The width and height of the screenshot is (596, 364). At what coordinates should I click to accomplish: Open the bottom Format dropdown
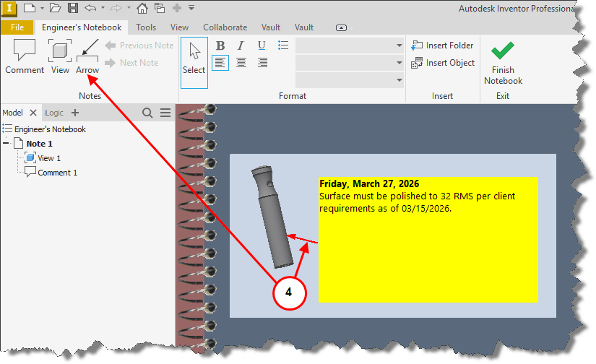350,80
